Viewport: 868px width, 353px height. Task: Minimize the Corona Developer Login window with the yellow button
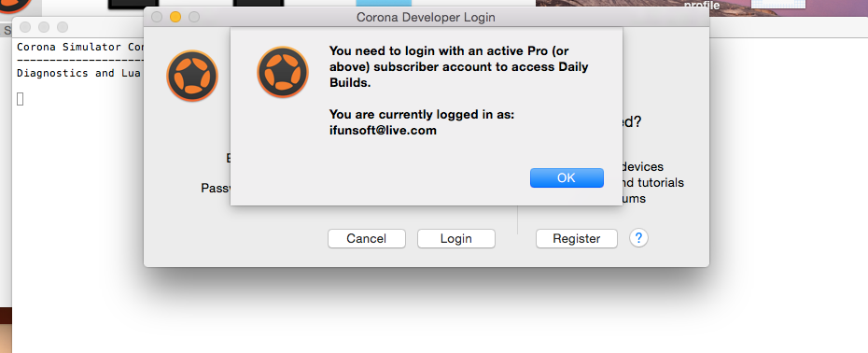click(175, 17)
